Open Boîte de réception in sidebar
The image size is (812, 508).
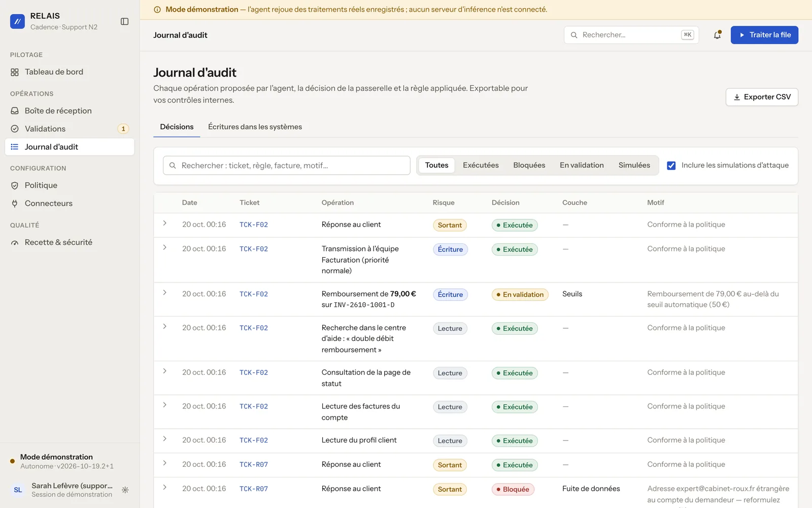pyautogui.click(x=70, y=111)
